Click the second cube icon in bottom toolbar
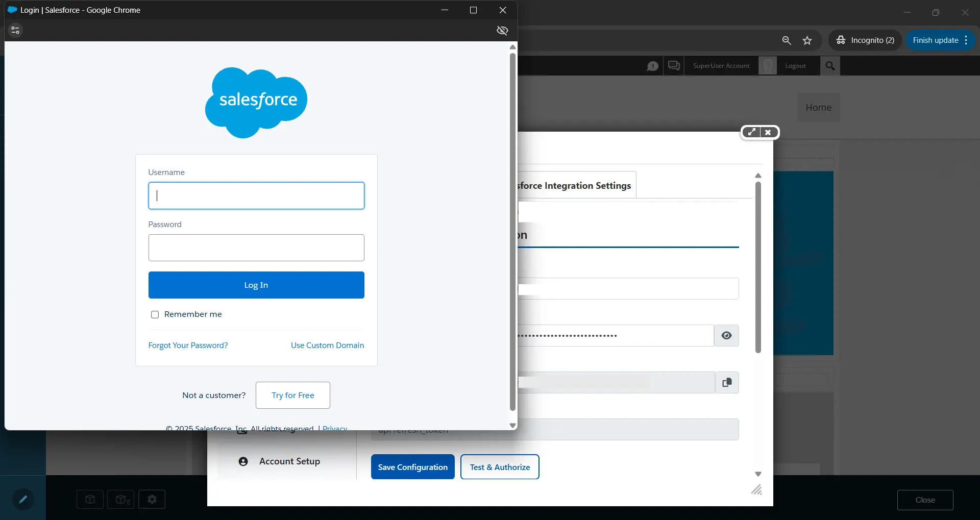Screen dimensions: 980x520 [121, 500]
